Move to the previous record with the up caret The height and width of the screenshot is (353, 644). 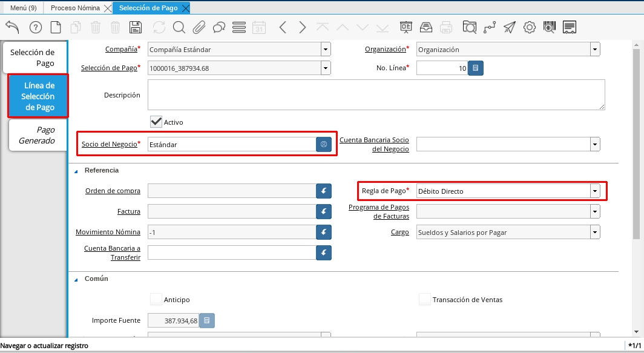coord(343,27)
